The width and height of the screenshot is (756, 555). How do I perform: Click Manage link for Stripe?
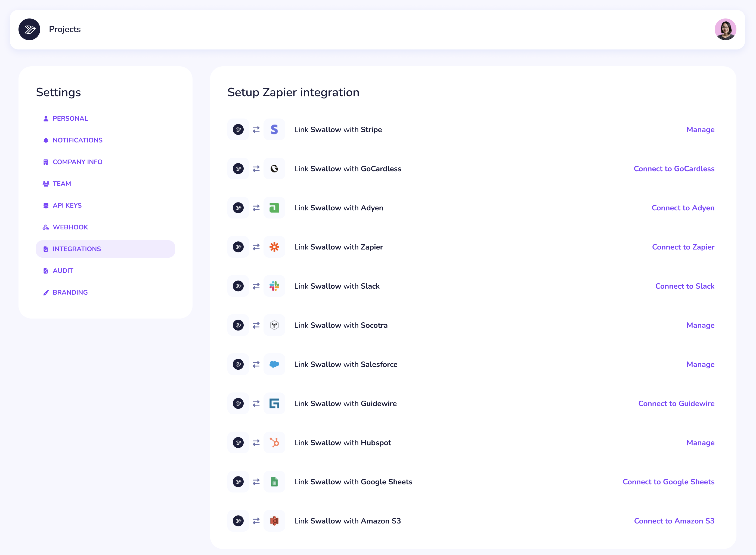click(x=700, y=129)
